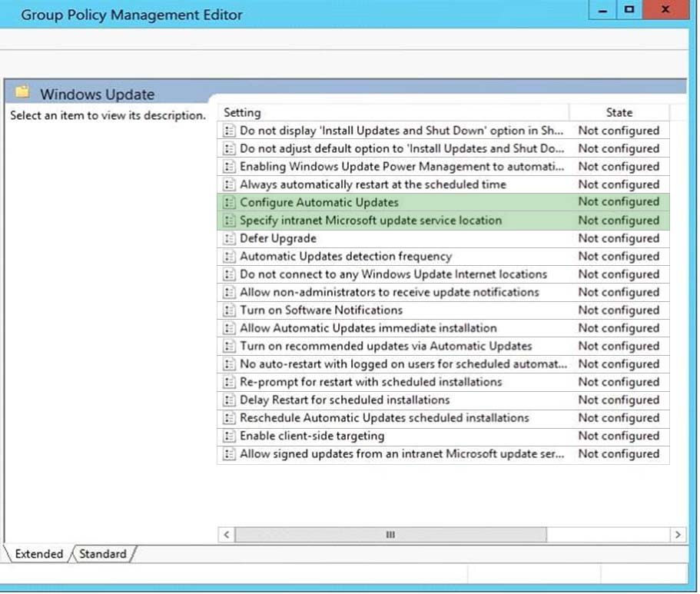This screenshot has width=700, height=594.
Task: Sort by the Setting column header
Action: point(393,112)
